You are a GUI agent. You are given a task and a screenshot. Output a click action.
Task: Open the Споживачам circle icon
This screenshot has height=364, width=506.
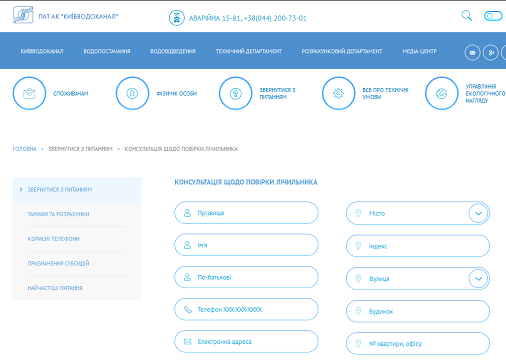point(29,93)
